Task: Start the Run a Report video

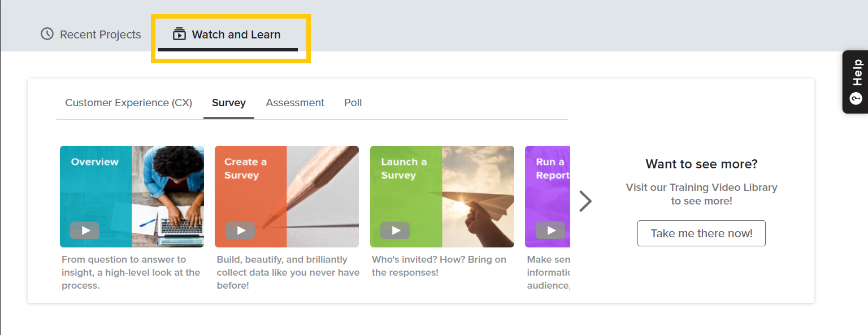Action: (550, 230)
